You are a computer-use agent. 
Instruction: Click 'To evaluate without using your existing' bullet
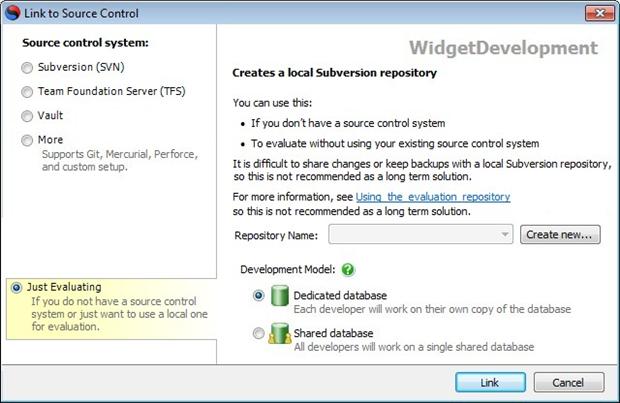click(x=395, y=144)
